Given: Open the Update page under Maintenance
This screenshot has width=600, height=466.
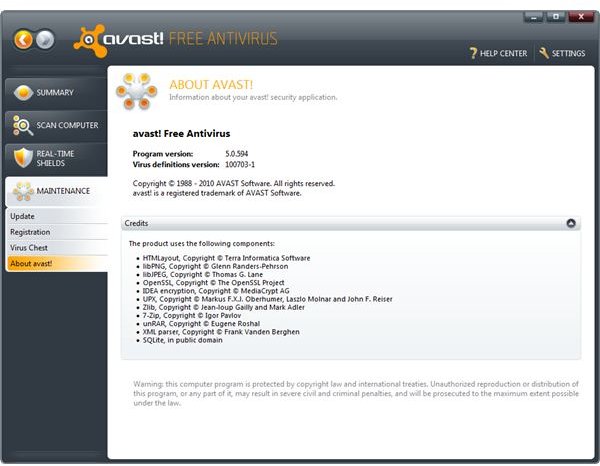Looking at the screenshot, I should (x=57, y=216).
